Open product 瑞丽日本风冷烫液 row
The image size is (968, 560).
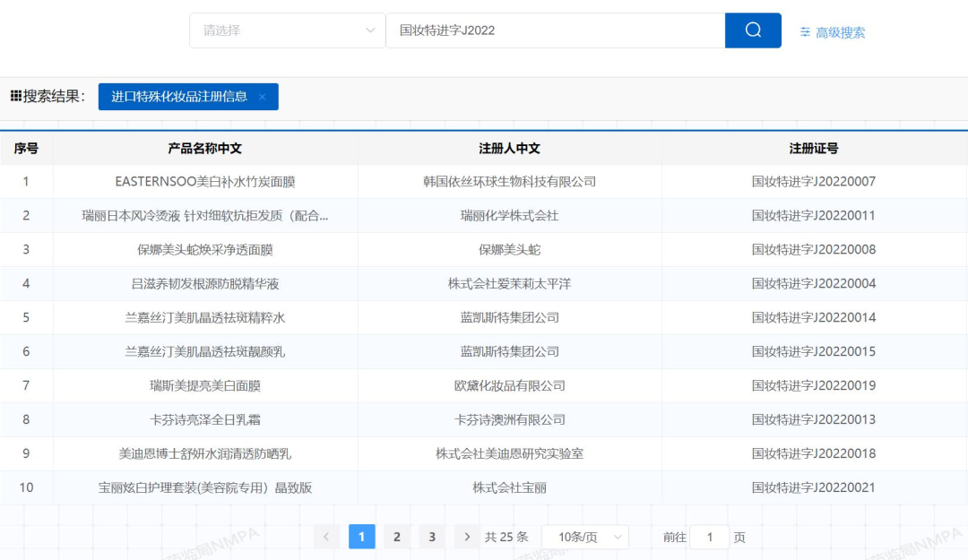coord(205,215)
